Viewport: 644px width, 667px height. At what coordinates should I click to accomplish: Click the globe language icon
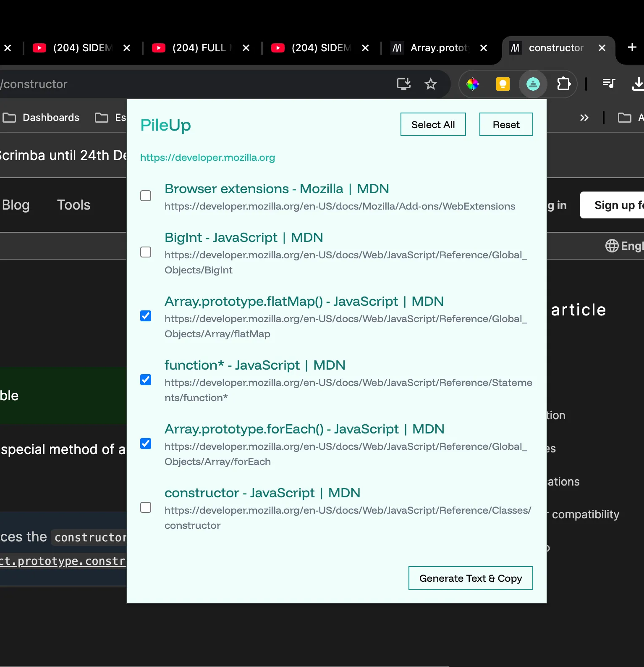tap(612, 246)
